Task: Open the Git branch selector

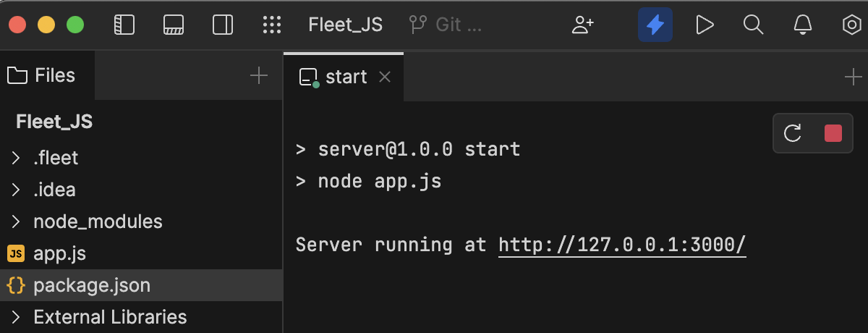Action: (446, 25)
